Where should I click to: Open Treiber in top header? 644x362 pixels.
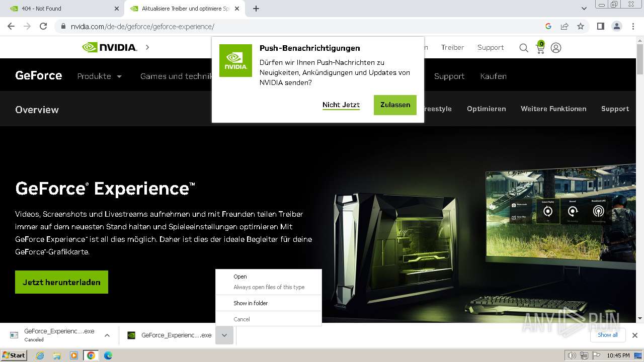pos(452,47)
